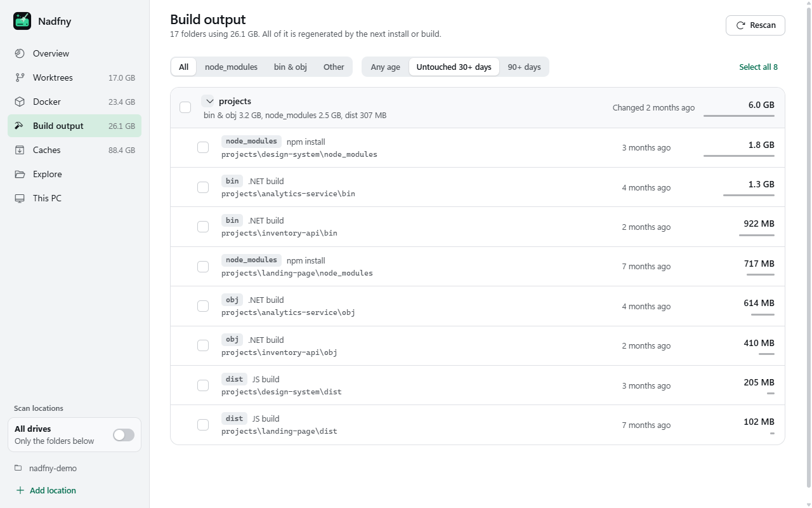Screen dimensions: 812x508
Task: Tick the landing-page\dist checkbox
Action: pyautogui.click(x=203, y=425)
